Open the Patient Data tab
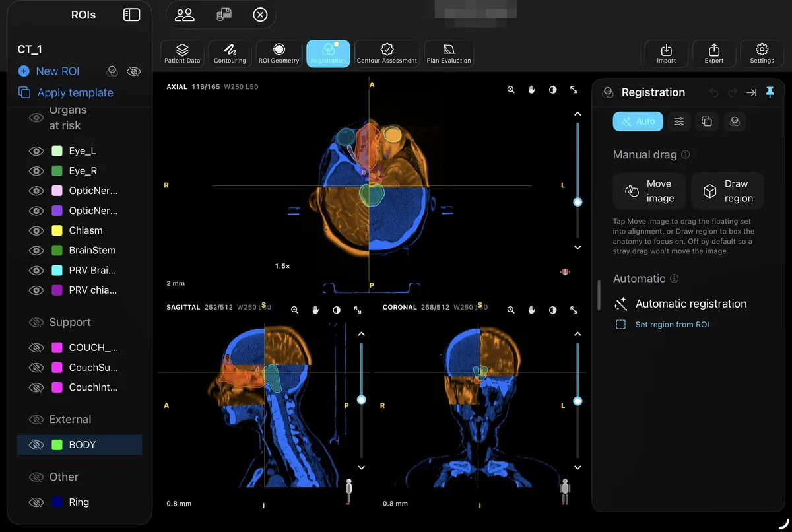This screenshot has width=792, height=532. pyautogui.click(x=183, y=53)
